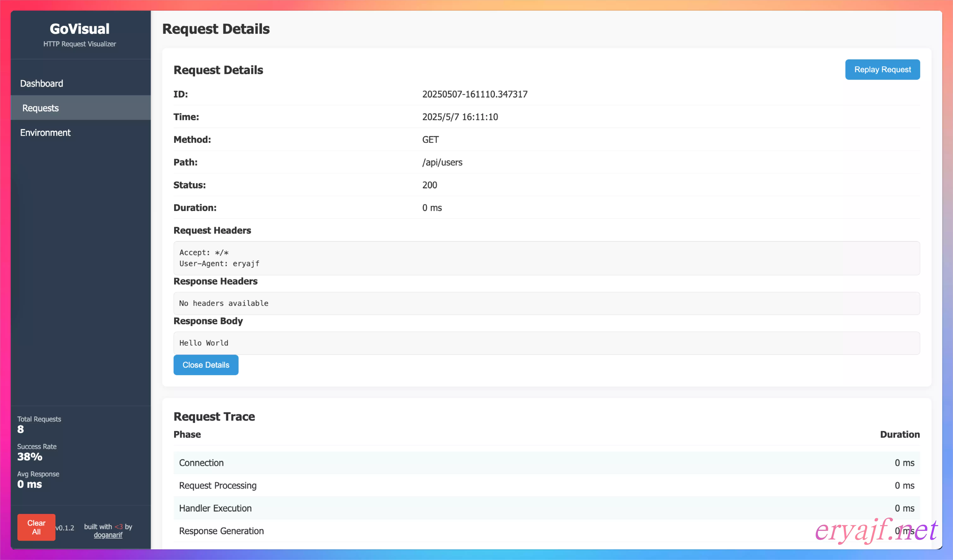
Task: Clear all recorded requests
Action: coord(36,527)
